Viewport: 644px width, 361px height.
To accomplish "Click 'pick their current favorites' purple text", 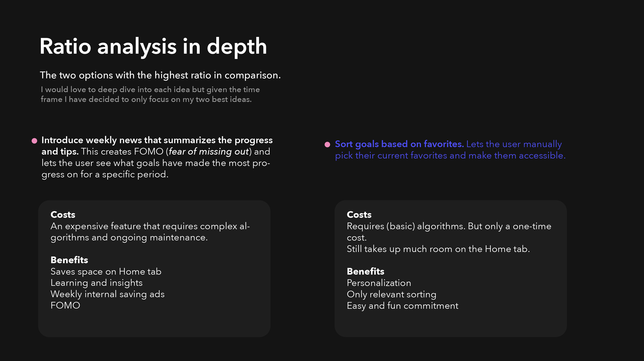I will (391, 156).
